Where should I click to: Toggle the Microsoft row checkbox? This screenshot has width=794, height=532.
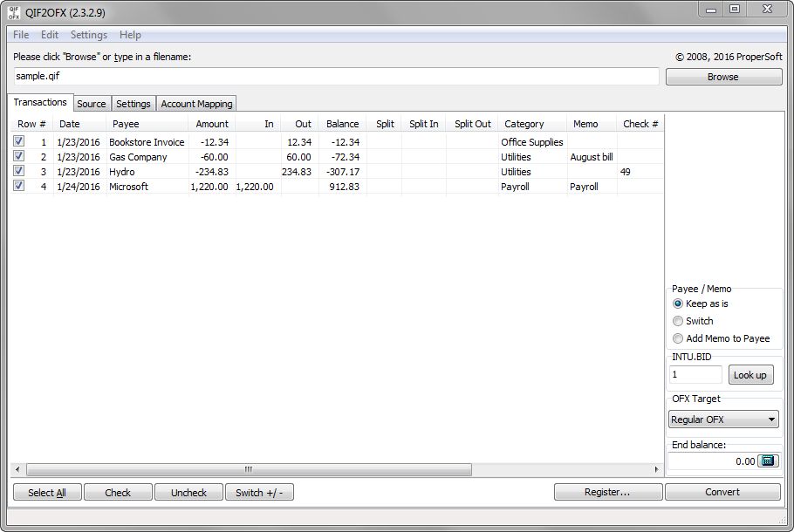(x=18, y=185)
